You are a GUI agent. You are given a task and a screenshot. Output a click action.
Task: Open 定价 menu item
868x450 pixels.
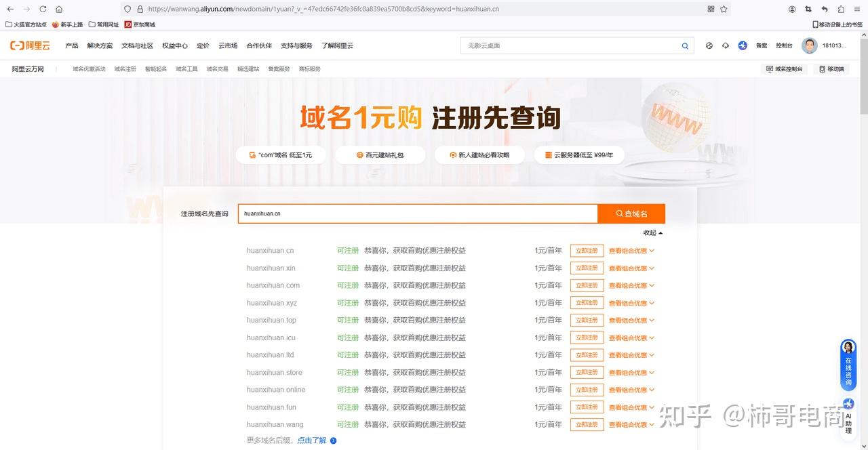[203, 45]
